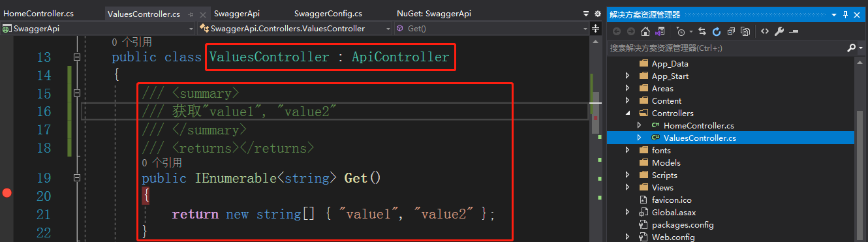
Task: Click the View Code angle-brackets icon
Action: pos(764,31)
